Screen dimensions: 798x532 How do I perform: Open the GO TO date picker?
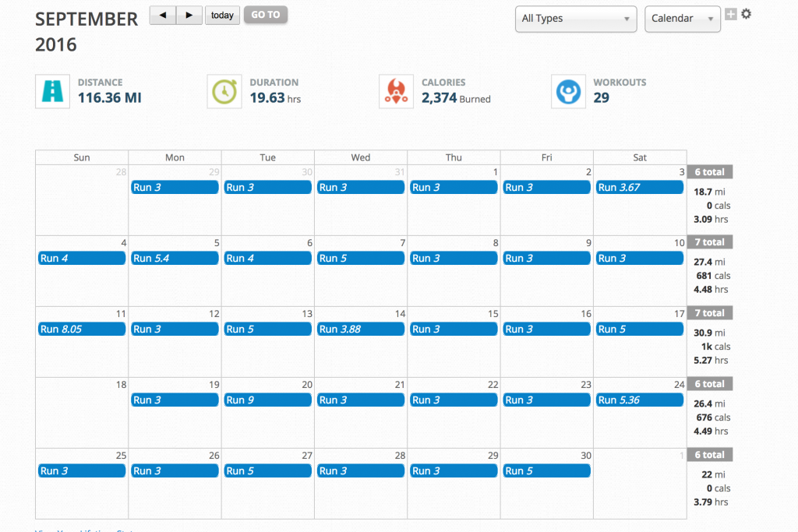coord(266,15)
